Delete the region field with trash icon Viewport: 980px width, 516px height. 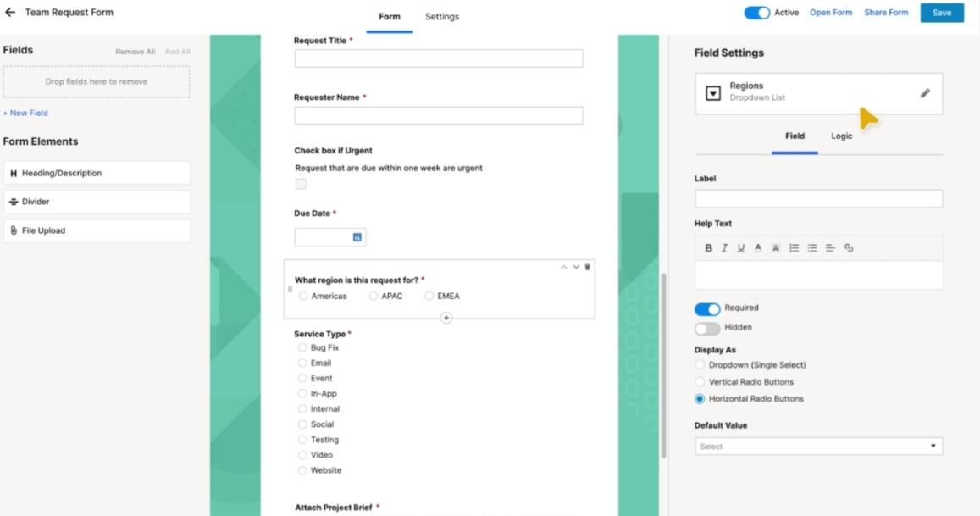[x=587, y=267]
